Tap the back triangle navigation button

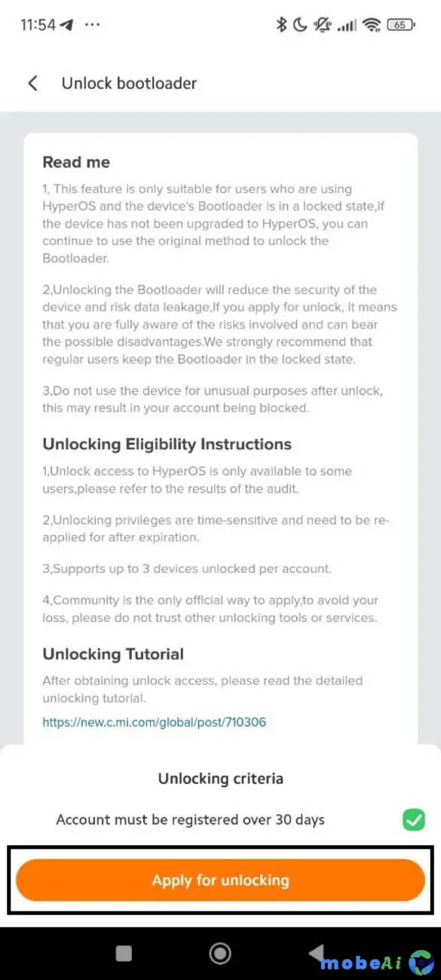pyautogui.click(x=317, y=953)
